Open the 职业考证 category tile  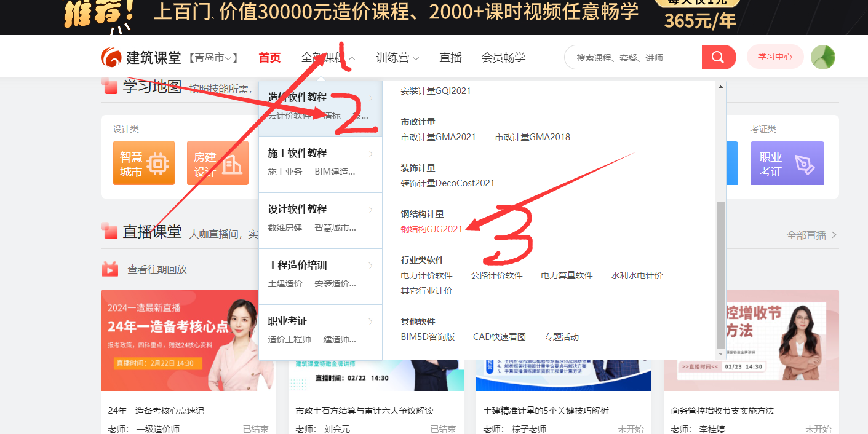pyautogui.click(x=787, y=163)
